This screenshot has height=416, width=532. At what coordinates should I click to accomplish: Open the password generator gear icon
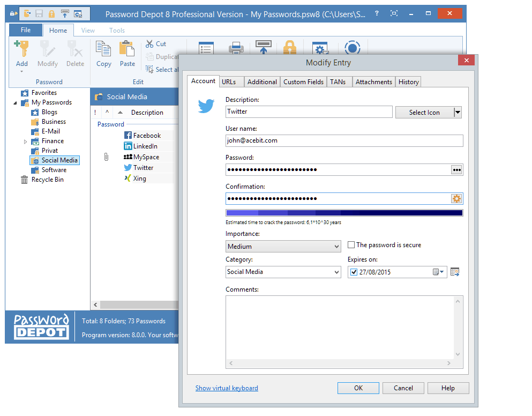tap(456, 199)
